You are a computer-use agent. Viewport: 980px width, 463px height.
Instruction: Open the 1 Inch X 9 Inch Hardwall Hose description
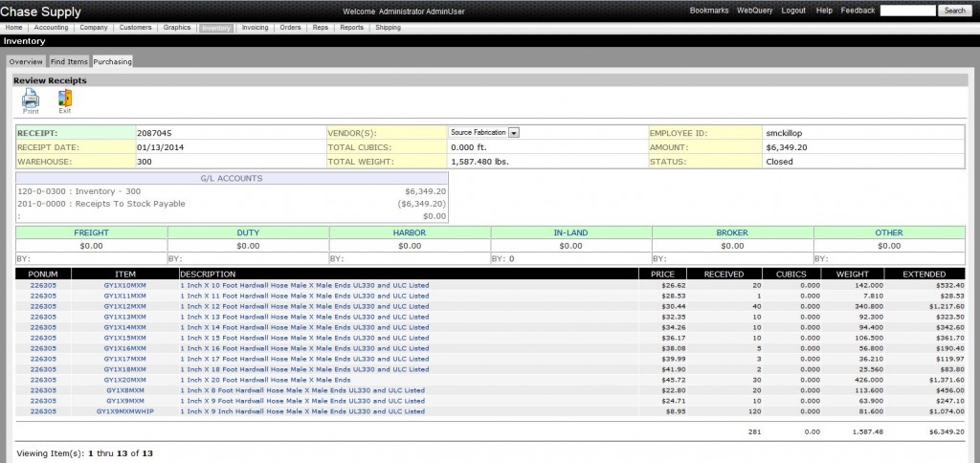[302, 411]
